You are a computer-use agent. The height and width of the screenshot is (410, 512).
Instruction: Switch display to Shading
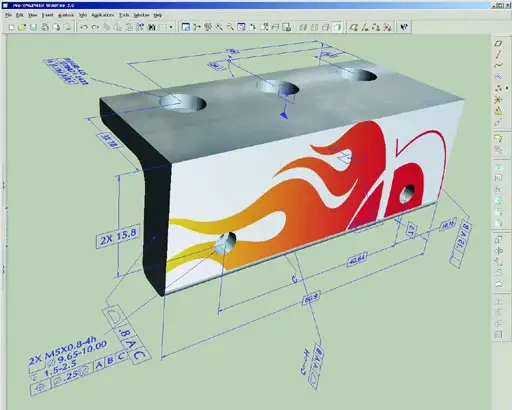pos(337,27)
